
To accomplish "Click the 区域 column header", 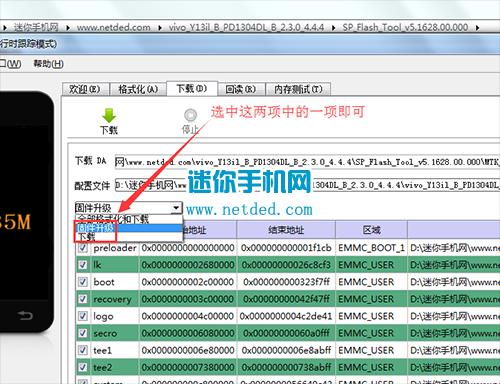I will click(371, 230).
